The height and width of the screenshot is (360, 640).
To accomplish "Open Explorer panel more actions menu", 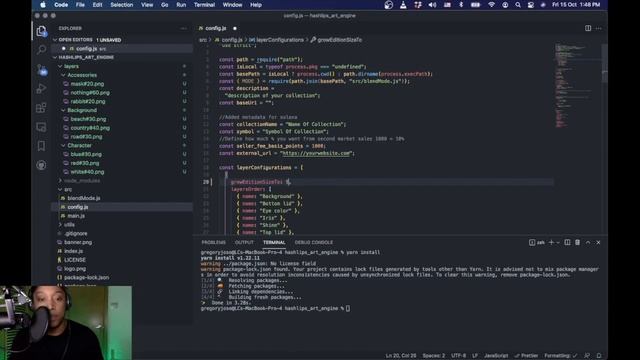I will 184,28.
